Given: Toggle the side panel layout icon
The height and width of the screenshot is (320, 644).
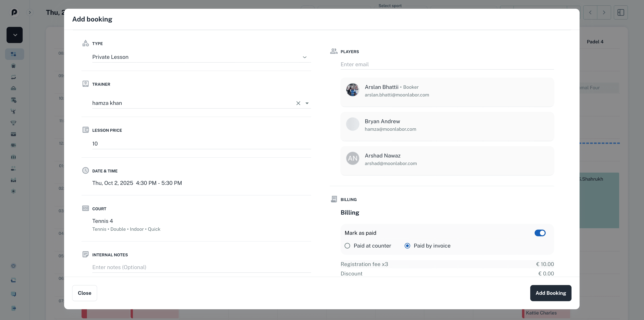Looking at the screenshot, I should (621, 12).
